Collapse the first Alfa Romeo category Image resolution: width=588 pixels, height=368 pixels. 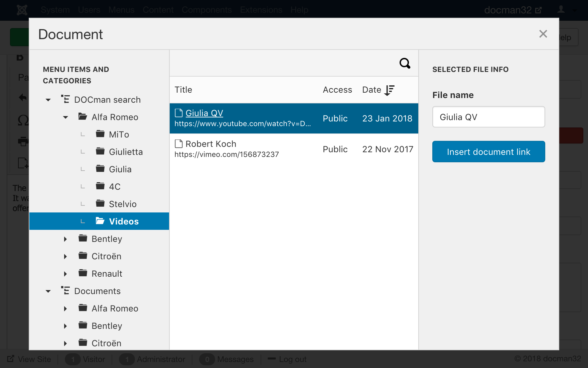65,117
